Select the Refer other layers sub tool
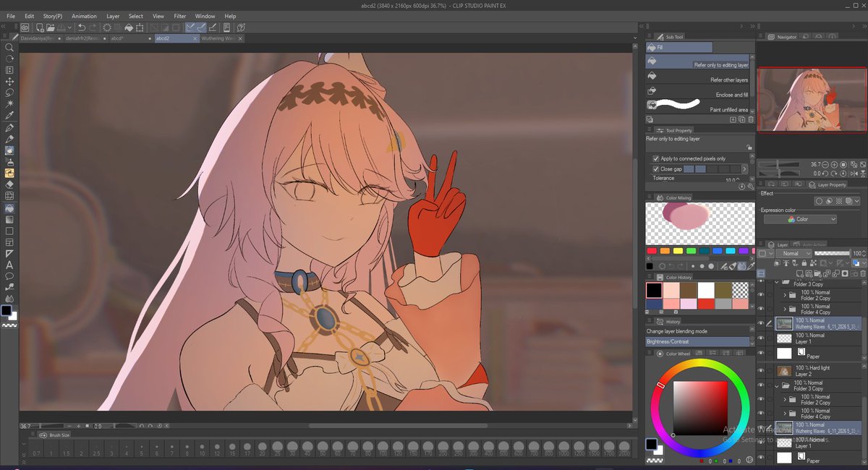The image size is (868, 470). click(697, 77)
